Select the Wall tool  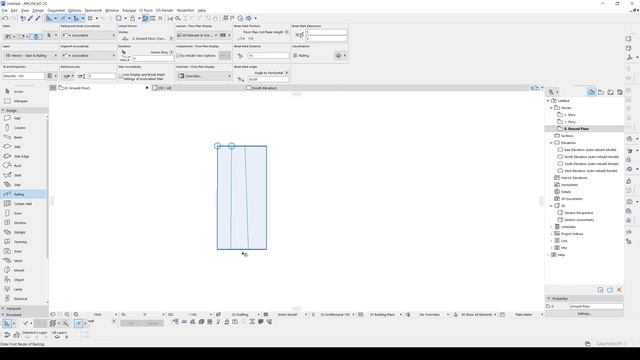[x=17, y=118]
